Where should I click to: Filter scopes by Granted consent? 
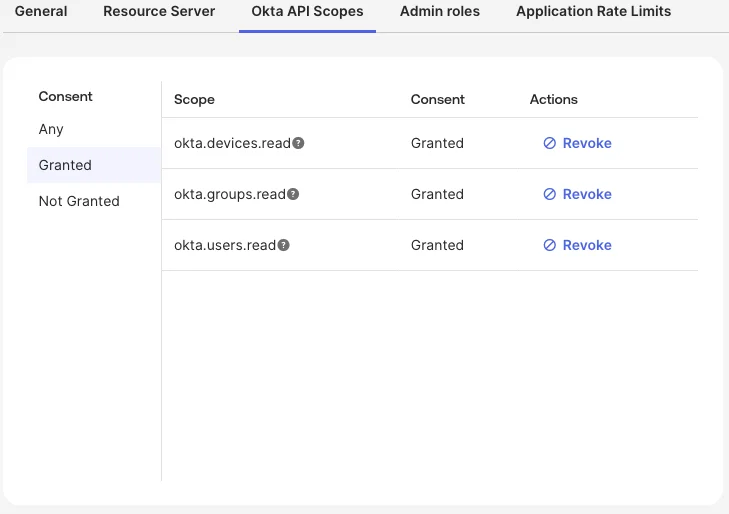[94, 165]
